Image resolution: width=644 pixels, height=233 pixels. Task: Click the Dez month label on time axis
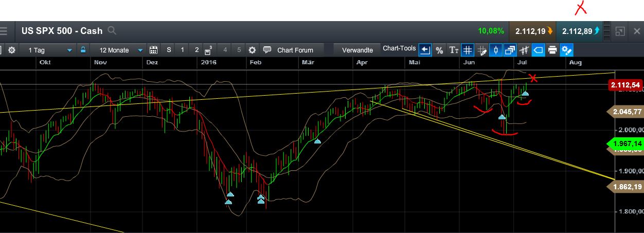[152, 62]
